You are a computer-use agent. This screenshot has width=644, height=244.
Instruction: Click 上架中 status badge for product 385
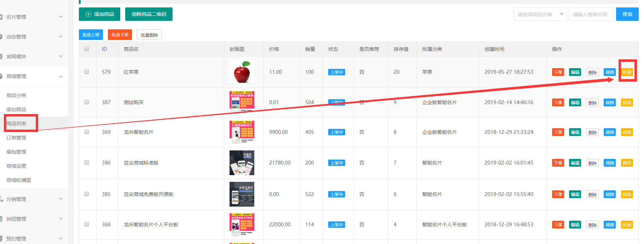pyautogui.click(x=336, y=195)
